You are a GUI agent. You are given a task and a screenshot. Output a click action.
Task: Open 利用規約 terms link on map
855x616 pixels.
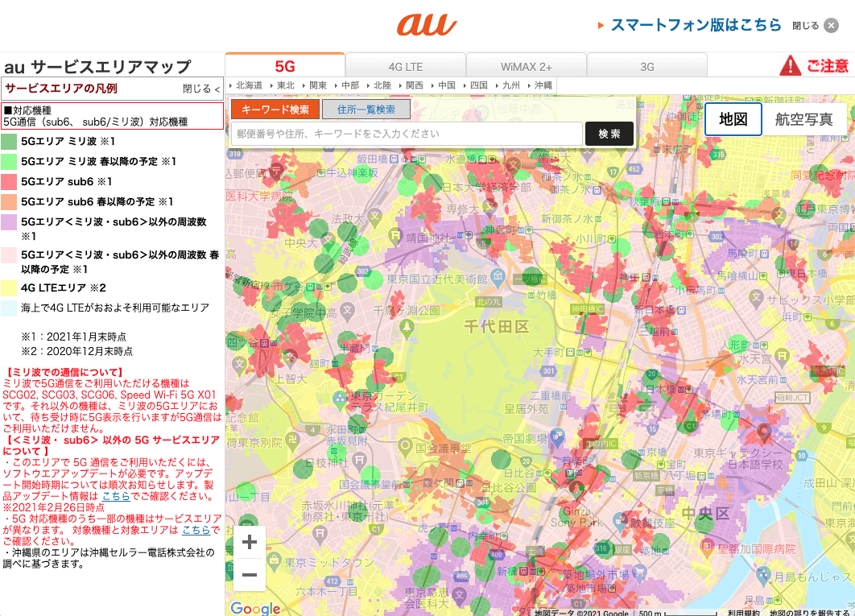point(743,612)
